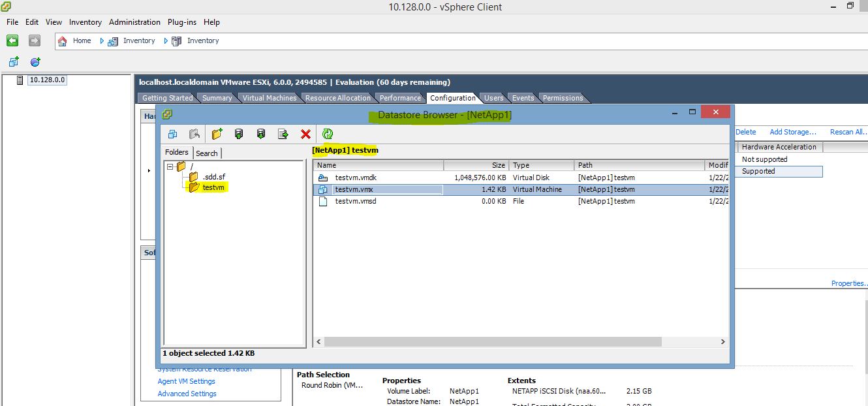Download selected file from datastore
This screenshot has height=406, width=868.
[260, 133]
